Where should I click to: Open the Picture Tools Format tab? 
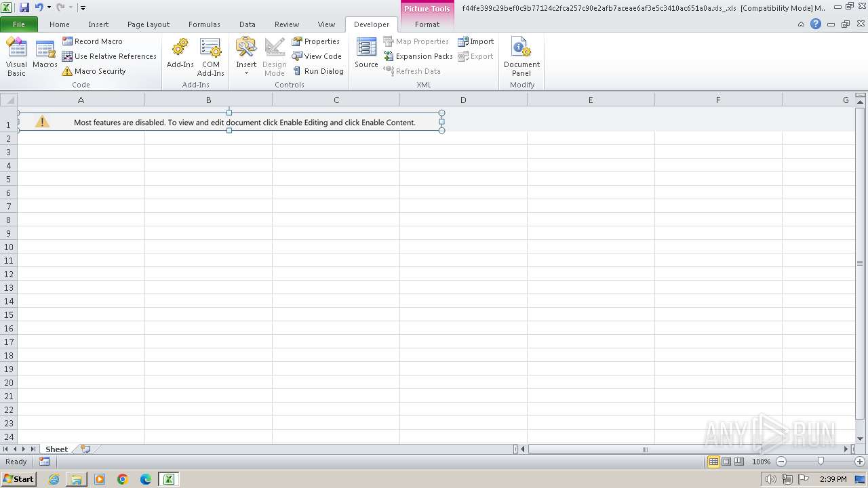pyautogui.click(x=427, y=24)
